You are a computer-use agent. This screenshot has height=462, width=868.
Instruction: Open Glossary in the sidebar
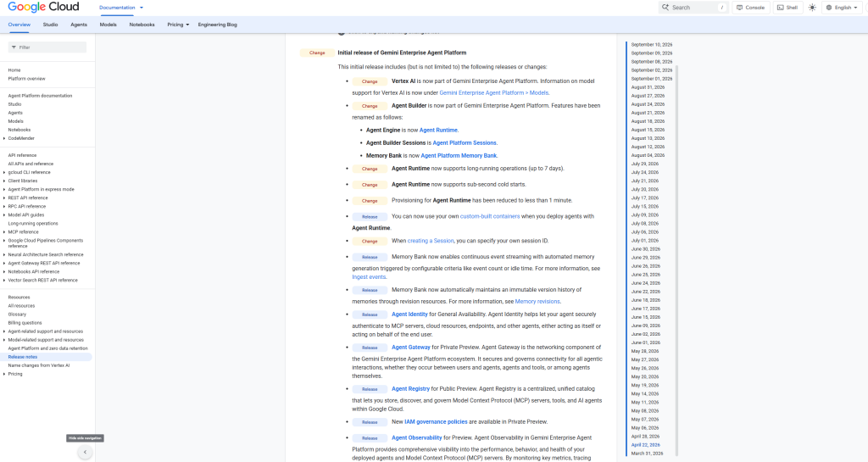click(17, 314)
